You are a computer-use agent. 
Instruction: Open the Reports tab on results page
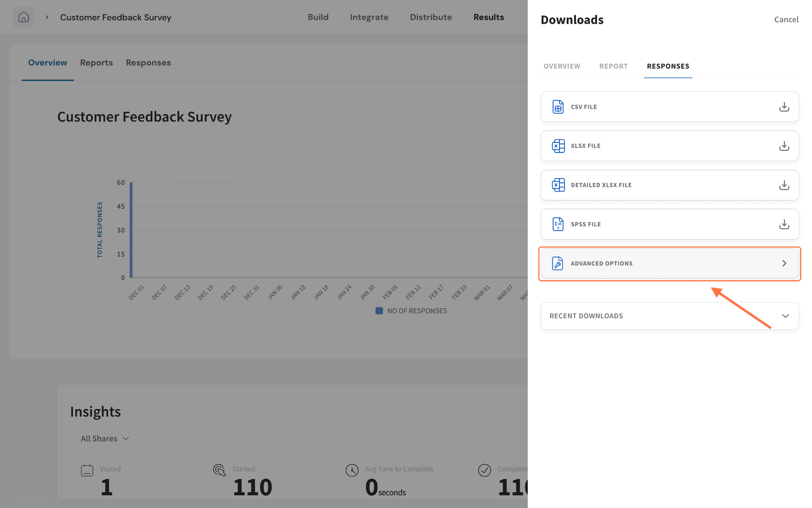(x=96, y=63)
